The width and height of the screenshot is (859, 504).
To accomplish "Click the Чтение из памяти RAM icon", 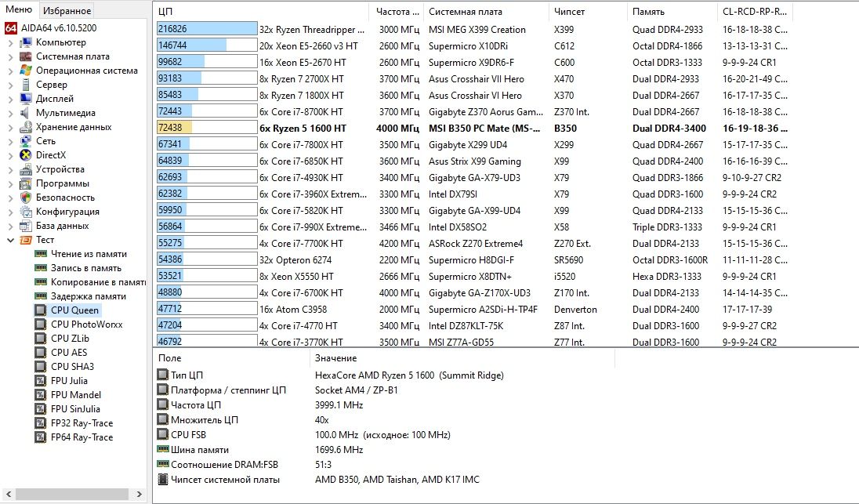I will coord(41,254).
